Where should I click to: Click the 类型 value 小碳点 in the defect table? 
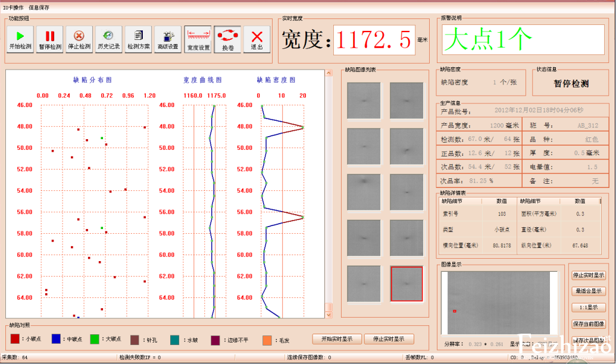pos(502,230)
